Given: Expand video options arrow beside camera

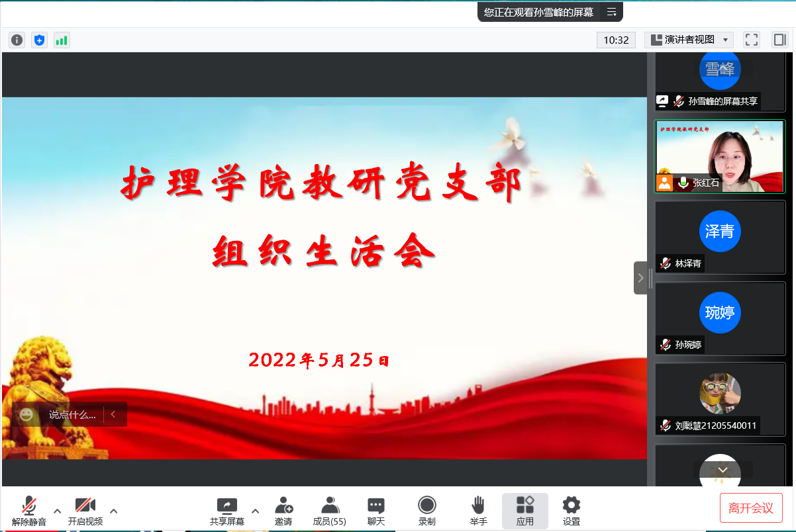Looking at the screenshot, I should [x=114, y=511].
